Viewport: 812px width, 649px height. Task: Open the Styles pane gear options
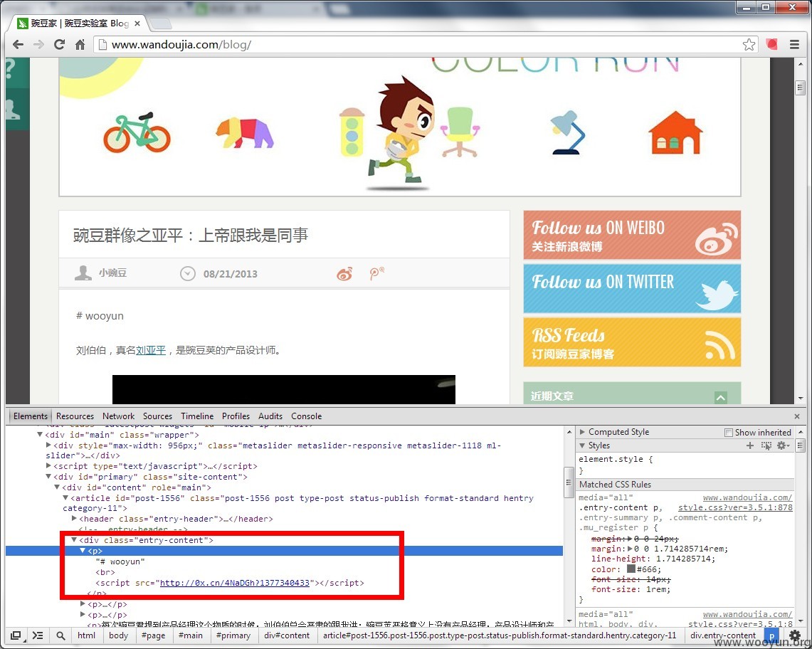(x=783, y=445)
